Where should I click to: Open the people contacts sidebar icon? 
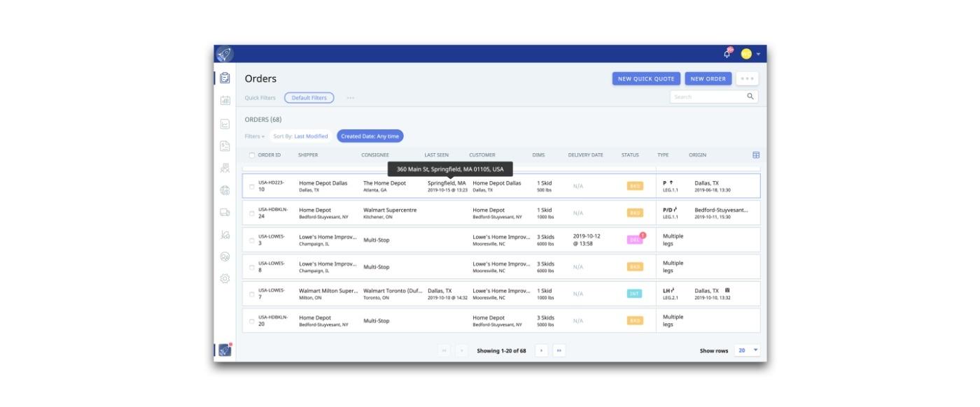(225, 168)
